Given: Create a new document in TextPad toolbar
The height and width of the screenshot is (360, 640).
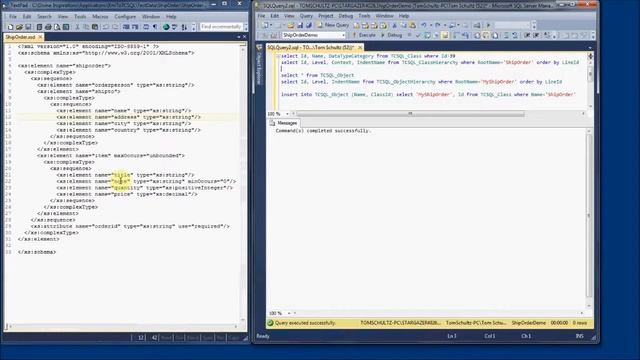Looking at the screenshot, I should point(10,27).
